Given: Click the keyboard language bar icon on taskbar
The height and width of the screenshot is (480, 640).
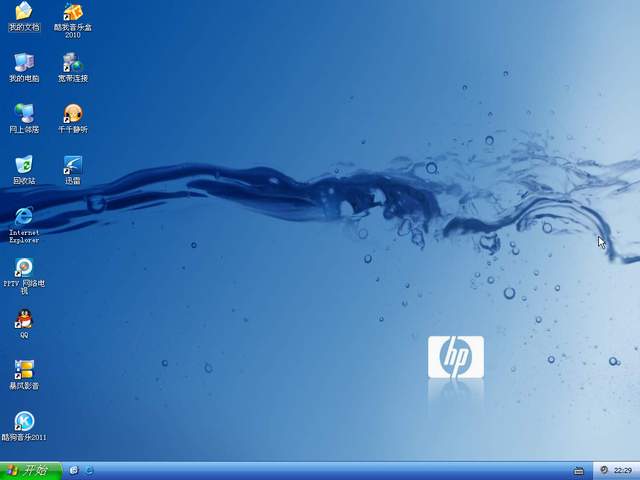Looking at the screenshot, I should pyautogui.click(x=579, y=470).
